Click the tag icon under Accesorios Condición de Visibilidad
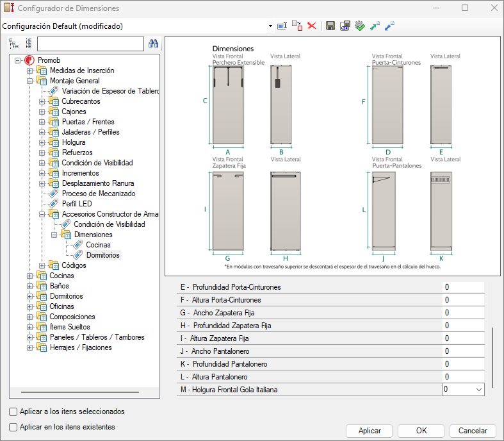The image size is (504, 441). pyautogui.click(x=65, y=224)
